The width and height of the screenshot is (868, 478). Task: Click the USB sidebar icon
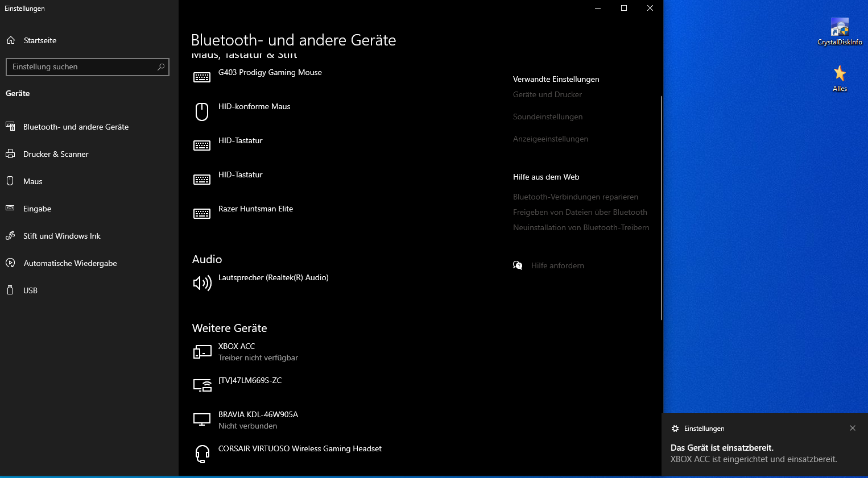[10, 290]
